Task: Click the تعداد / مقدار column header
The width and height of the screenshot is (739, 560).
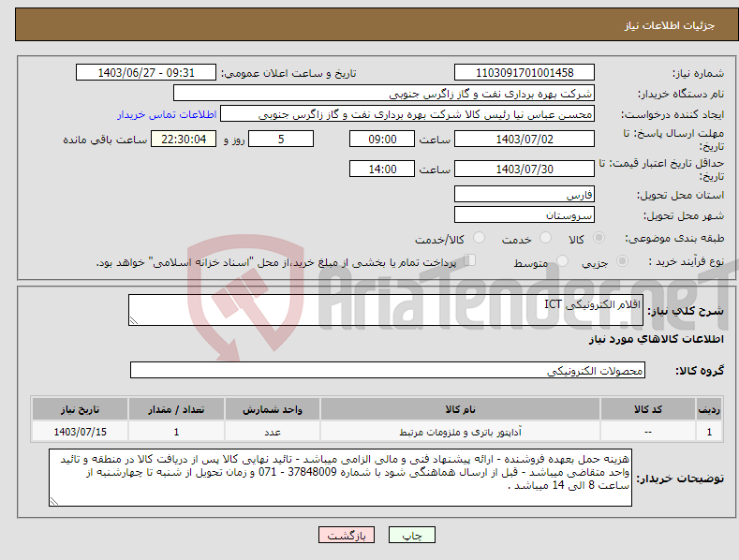Action: (176, 409)
